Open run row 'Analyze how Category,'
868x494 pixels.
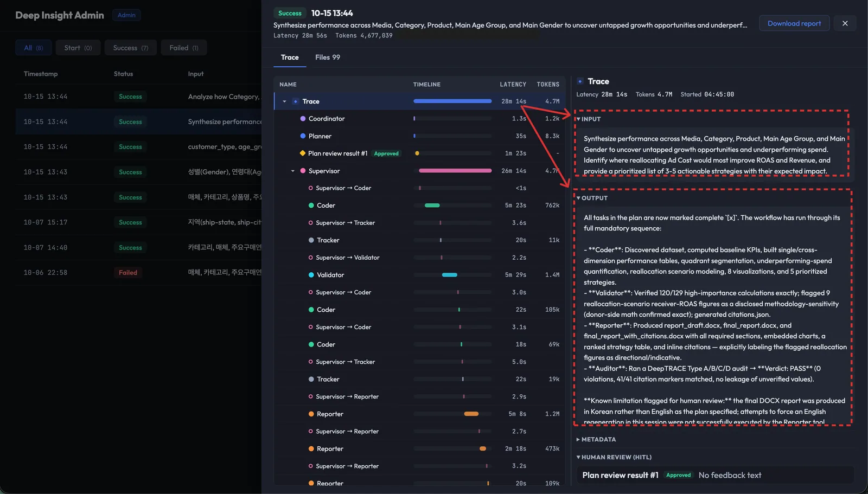138,97
